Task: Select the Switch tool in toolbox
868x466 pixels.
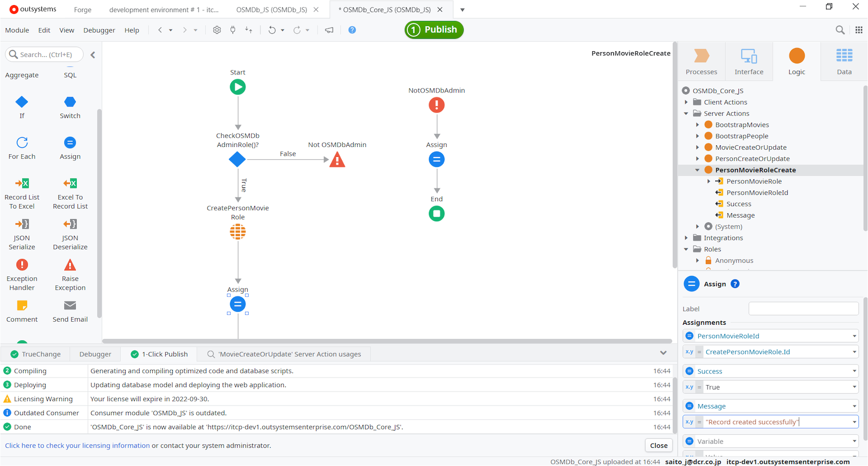Action: click(70, 107)
